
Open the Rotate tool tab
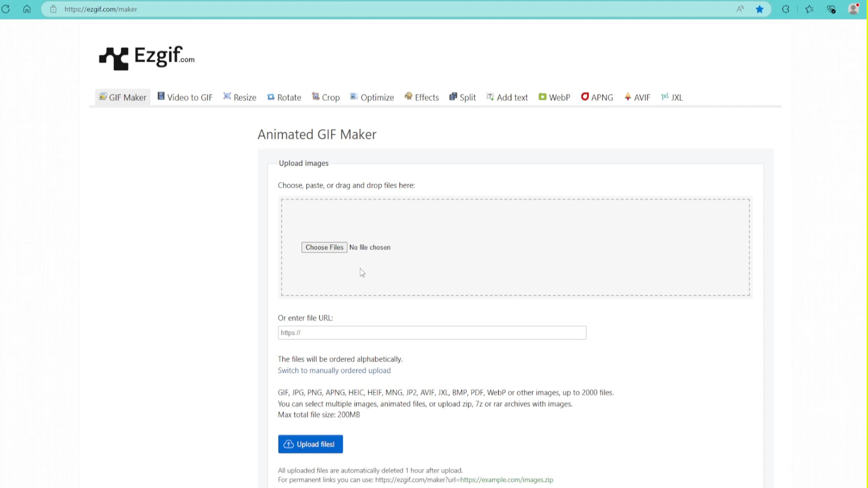[284, 97]
